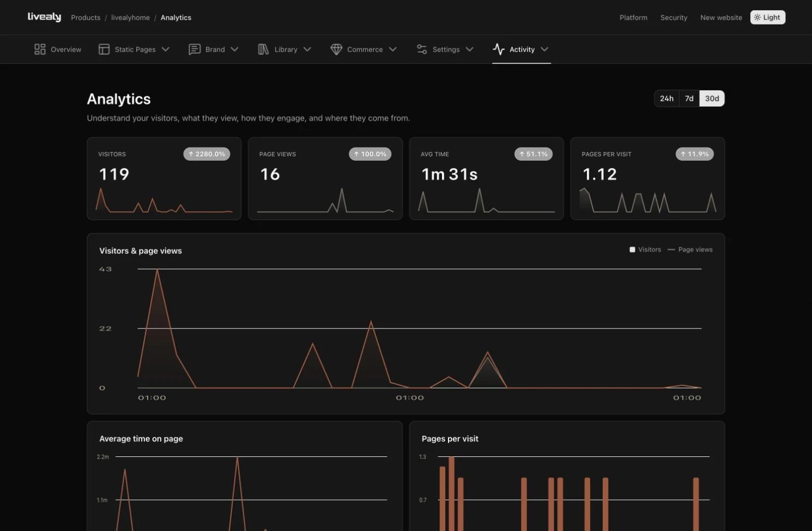Click the Pages Per Visit value 1.12
The image size is (812, 531).
click(x=599, y=174)
